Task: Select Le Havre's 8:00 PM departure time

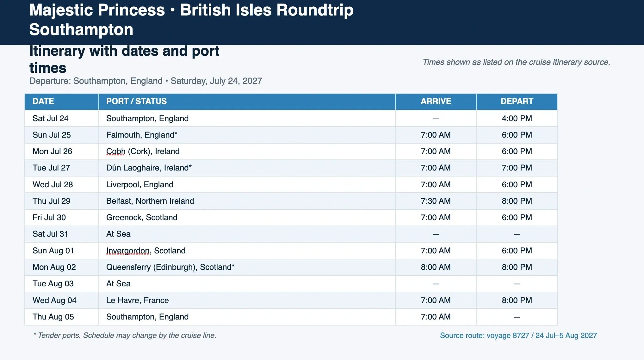Action: (x=517, y=300)
